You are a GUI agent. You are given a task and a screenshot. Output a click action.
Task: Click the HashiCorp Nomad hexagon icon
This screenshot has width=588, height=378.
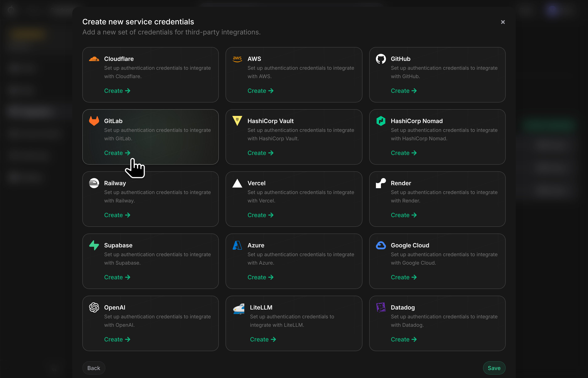(x=381, y=121)
